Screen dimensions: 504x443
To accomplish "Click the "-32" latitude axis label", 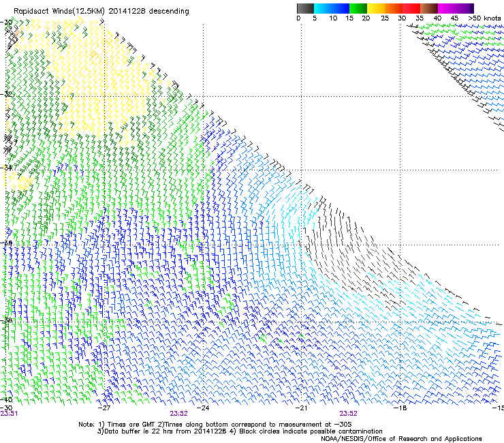I will (x=5, y=94).
